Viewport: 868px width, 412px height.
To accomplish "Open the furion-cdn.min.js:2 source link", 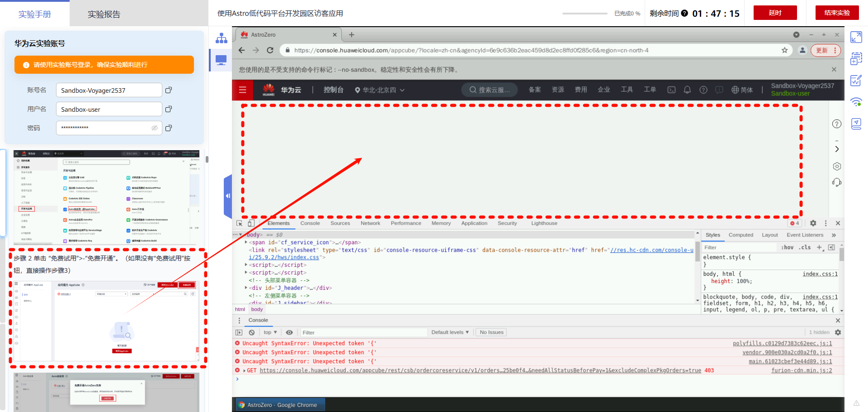I will [802, 371].
